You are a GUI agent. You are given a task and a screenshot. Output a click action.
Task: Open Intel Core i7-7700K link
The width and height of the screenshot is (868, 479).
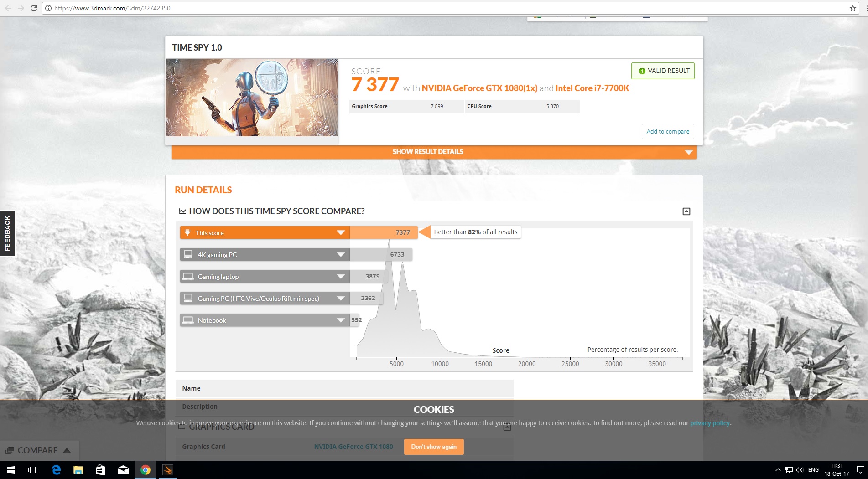tap(592, 88)
